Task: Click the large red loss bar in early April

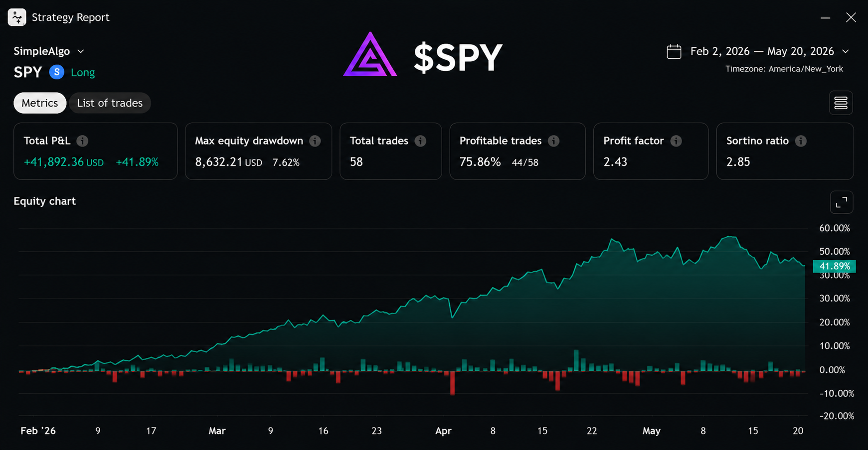Action: (x=453, y=383)
